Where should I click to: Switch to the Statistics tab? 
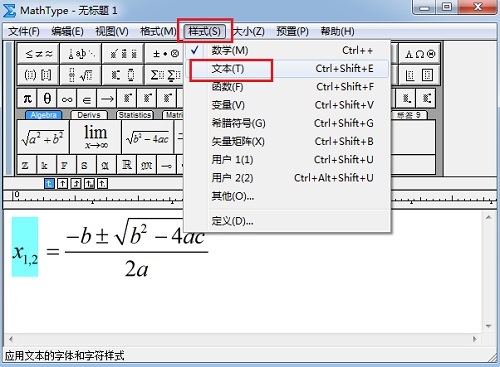pyautogui.click(x=135, y=115)
